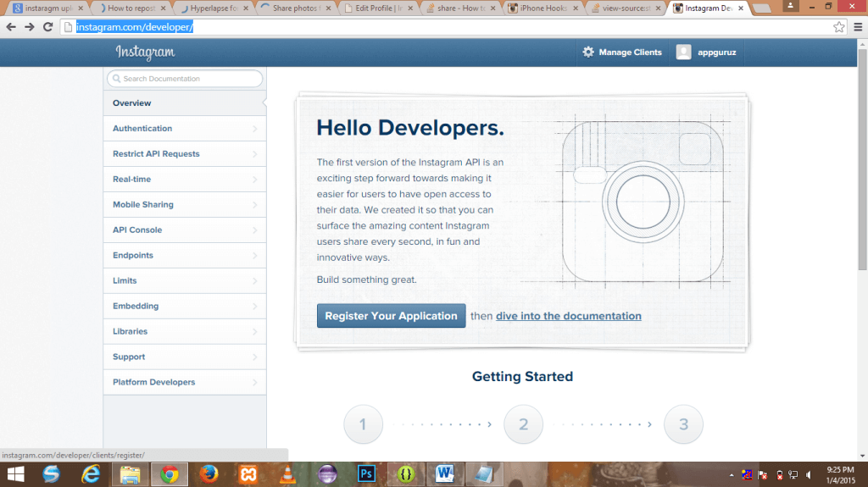Screen dimensions: 868x487
Task: Open Support documentation section
Action: click(x=184, y=357)
